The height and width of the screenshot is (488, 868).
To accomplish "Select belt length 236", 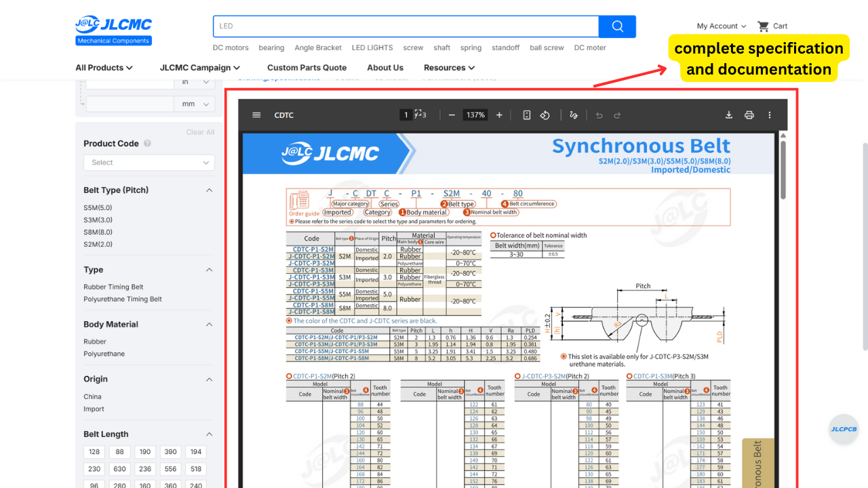I will 145,469.
